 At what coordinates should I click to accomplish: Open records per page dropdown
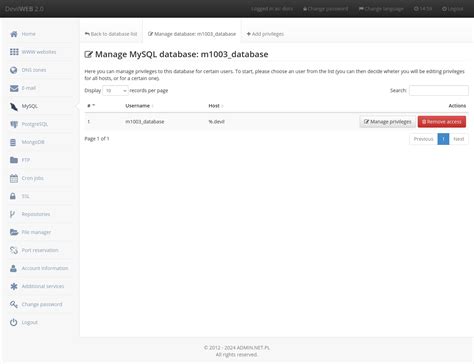pyautogui.click(x=115, y=91)
